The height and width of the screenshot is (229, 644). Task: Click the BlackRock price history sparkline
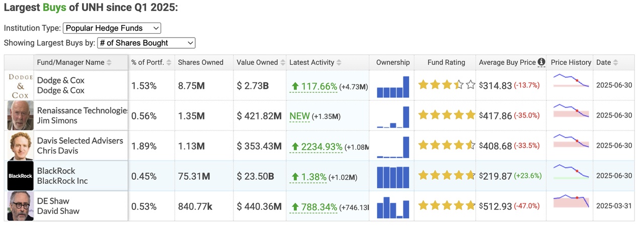point(571,172)
